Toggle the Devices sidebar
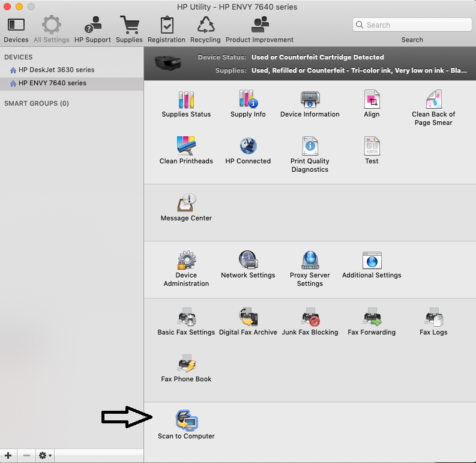The image size is (476, 463). 16,30
